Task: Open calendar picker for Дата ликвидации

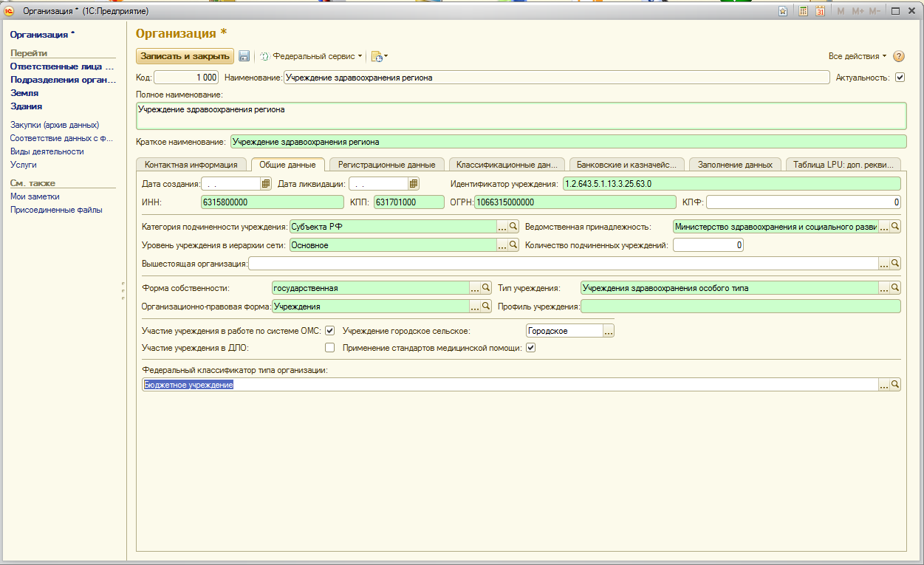Action: coord(414,183)
